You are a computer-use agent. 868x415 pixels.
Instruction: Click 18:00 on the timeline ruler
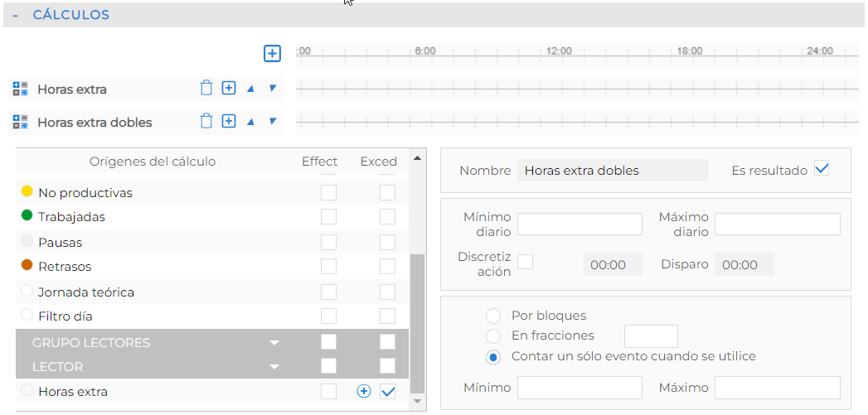coord(689,51)
